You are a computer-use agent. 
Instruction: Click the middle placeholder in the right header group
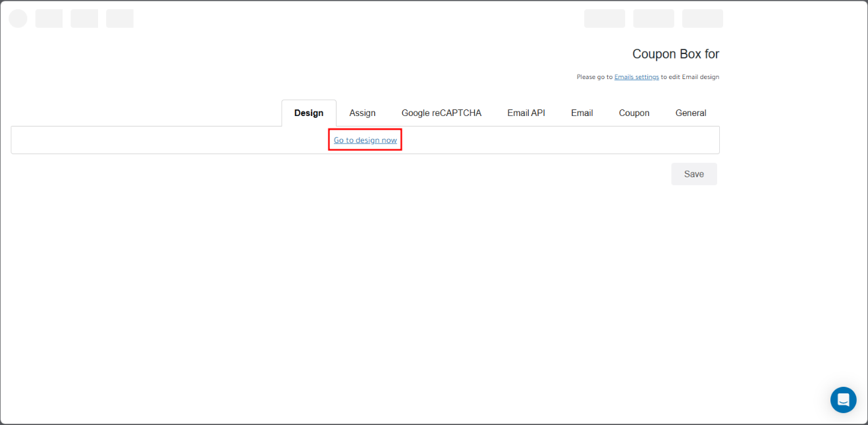[653, 18]
